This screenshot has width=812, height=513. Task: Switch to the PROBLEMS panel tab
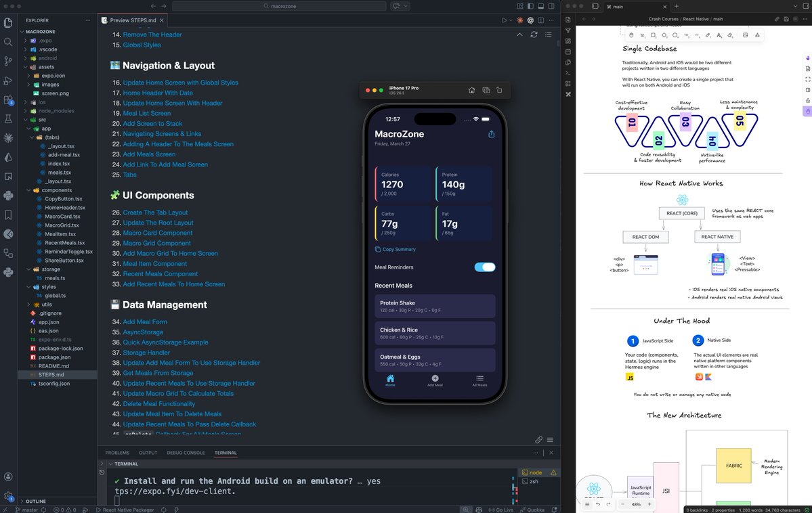pyautogui.click(x=117, y=453)
